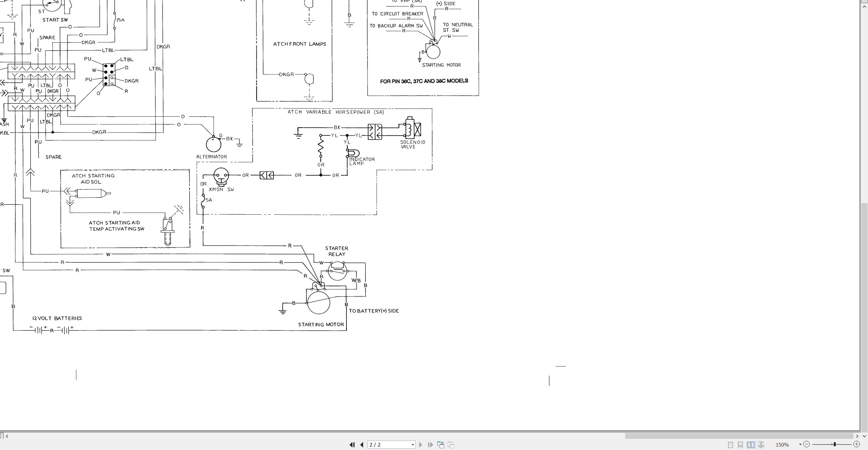Image resolution: width=868 pixels, height=450 pixels.
Task: Click the vertical scrollbar thumb
Action: pos(864,317)
